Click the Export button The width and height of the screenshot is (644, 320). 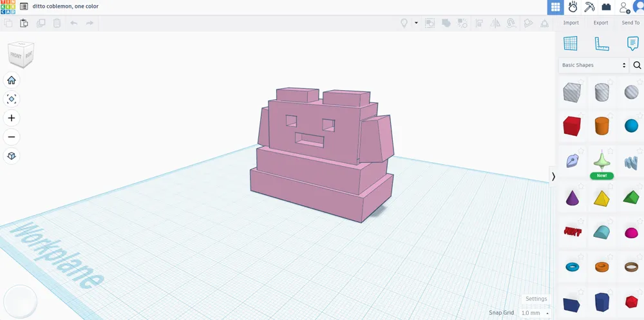(x=600, y=23)
